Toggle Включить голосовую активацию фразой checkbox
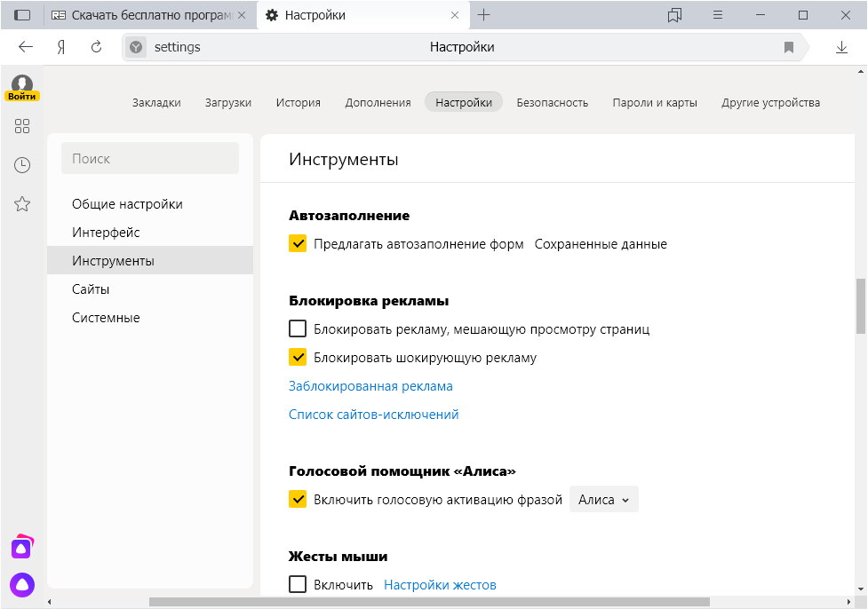868x609 pixels. (x=298, y=499)
